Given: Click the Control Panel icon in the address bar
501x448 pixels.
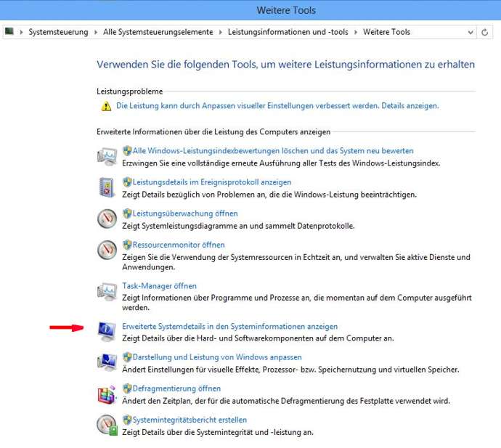Looking at the screenshot, I should tap(9, 31).
